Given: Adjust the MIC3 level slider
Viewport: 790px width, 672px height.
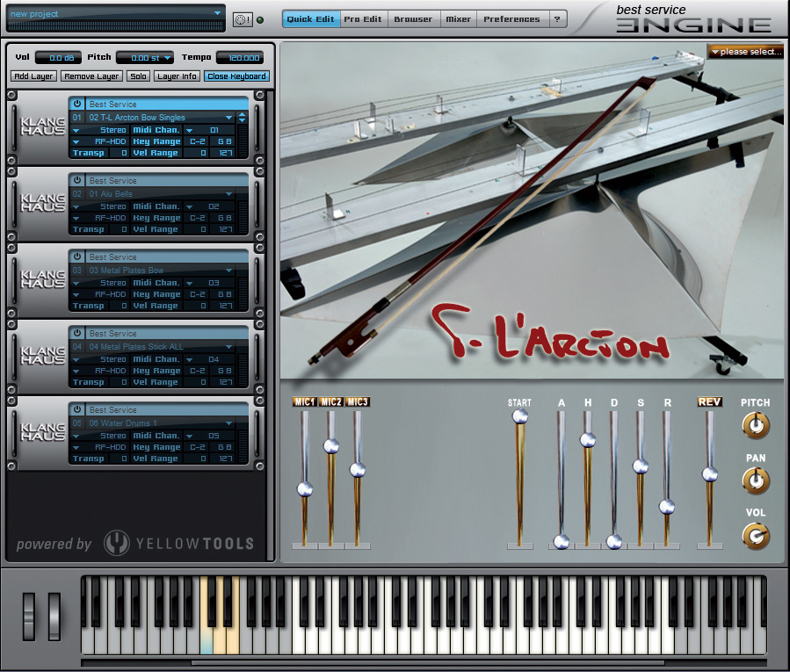Looking at the screenshot, I should [357, 470].
